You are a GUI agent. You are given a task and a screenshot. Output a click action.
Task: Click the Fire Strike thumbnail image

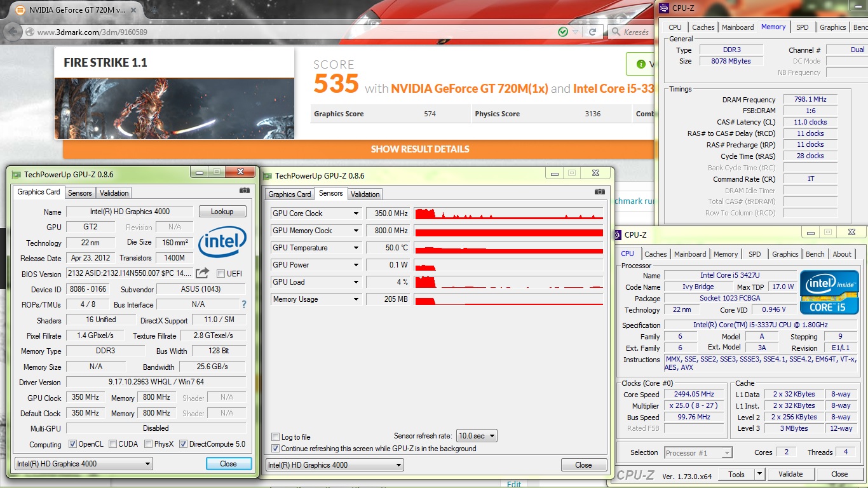point(174,109)
